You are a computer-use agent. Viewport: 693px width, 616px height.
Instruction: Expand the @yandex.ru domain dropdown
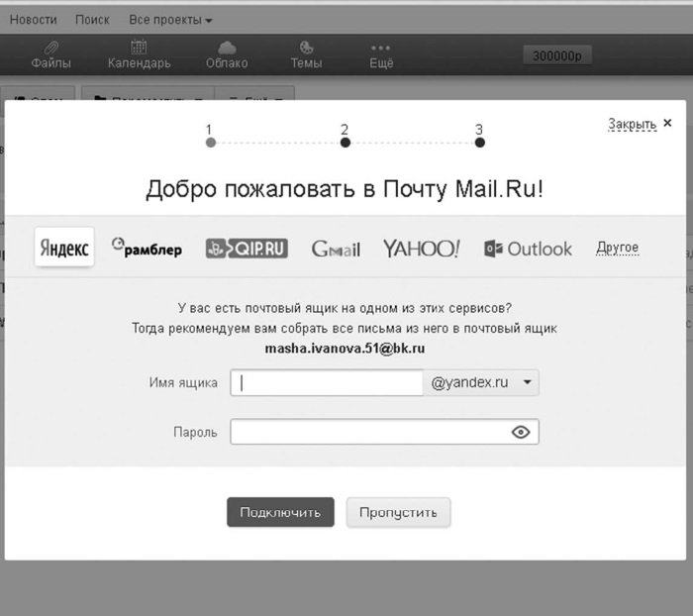click(x=481, y=382)
